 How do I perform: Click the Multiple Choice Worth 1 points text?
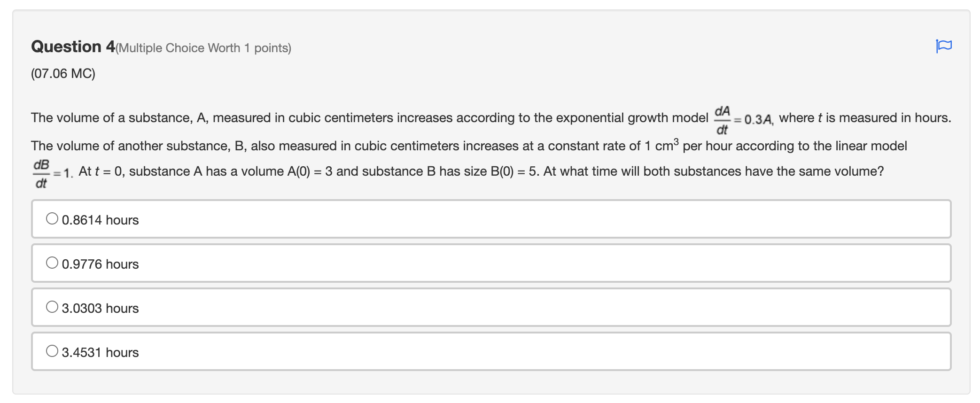pyautogui.click(x=204, y=47)
